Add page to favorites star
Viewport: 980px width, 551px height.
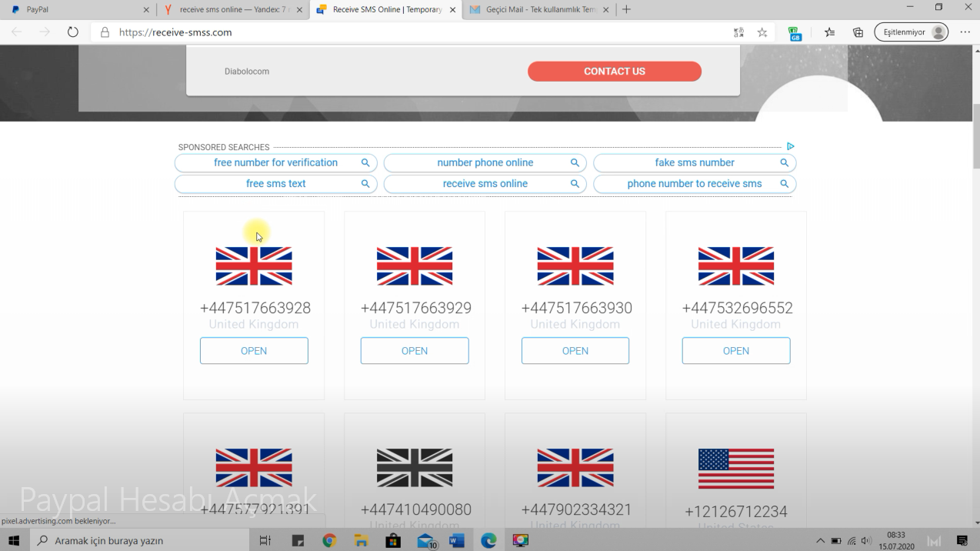click(762, 32)
